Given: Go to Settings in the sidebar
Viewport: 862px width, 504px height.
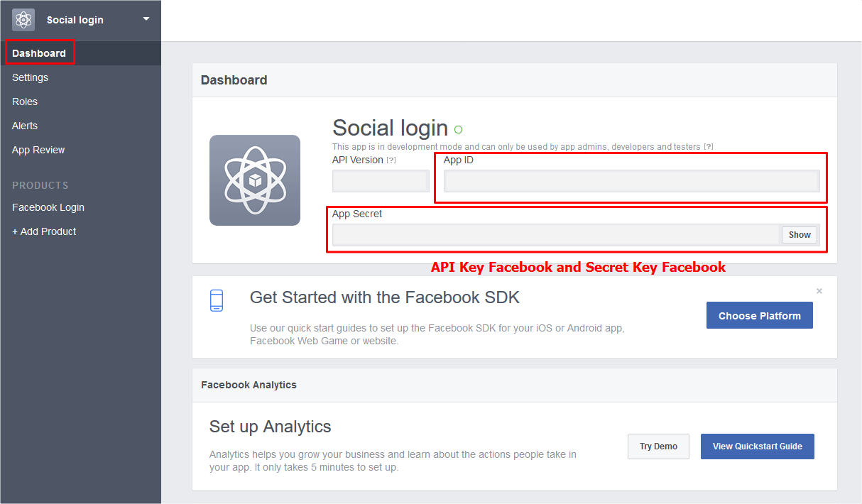Looking at the screenshot, I should coord(30,77).
